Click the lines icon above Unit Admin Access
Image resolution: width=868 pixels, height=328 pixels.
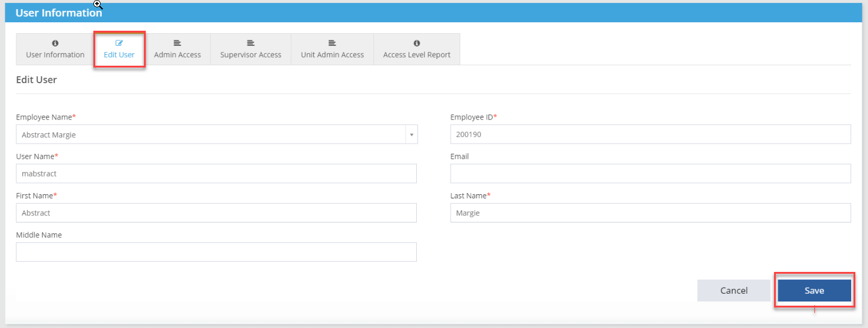click(x=332, y=43)
